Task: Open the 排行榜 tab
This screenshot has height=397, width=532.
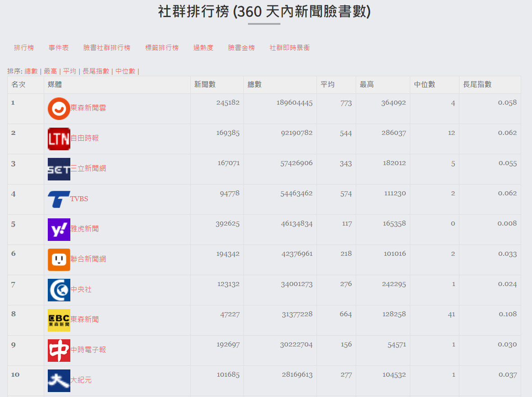Action: (x=24, y=47)
